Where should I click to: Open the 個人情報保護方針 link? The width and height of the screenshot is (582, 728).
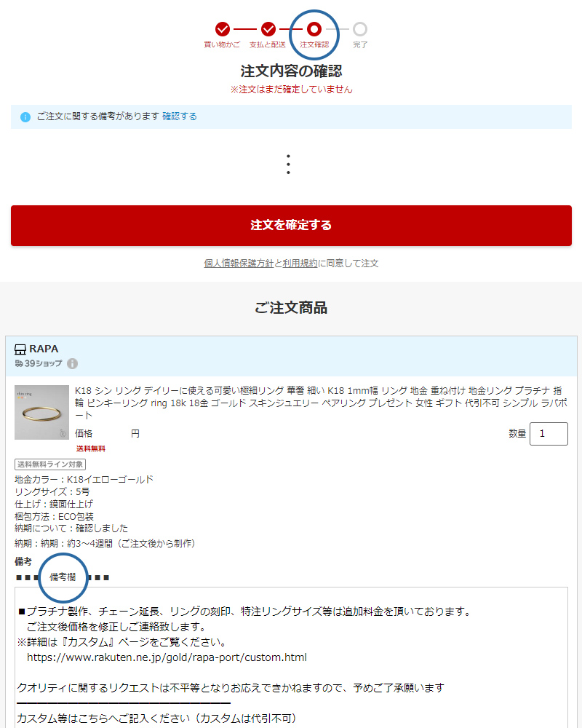click(x=239, y=264)
